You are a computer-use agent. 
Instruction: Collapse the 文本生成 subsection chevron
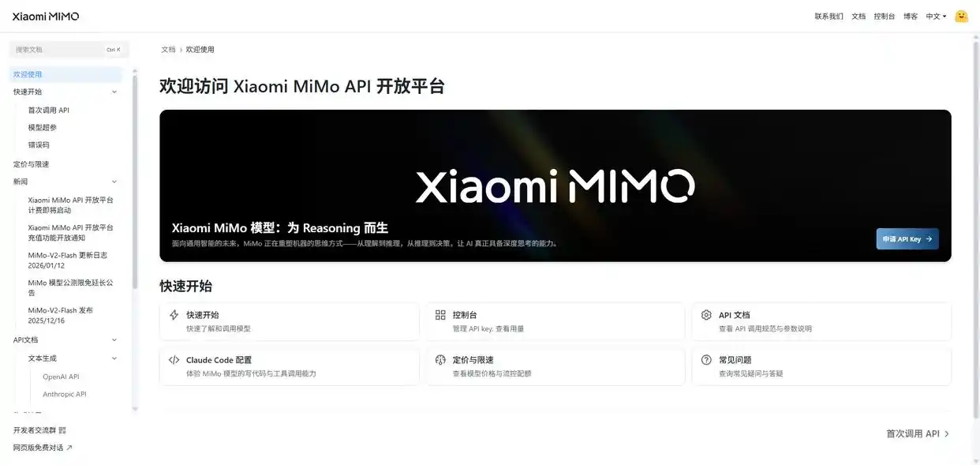pos(114,358)
